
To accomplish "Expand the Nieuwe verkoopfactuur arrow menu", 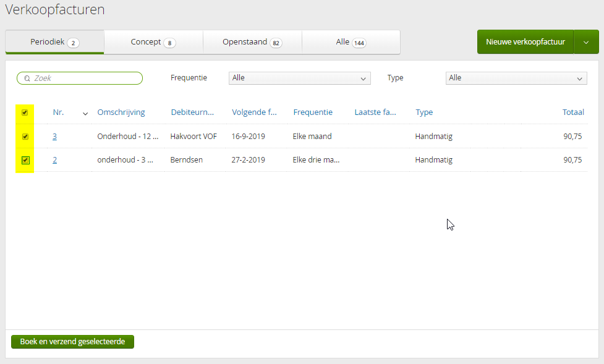I will click(x=586, y=42).
